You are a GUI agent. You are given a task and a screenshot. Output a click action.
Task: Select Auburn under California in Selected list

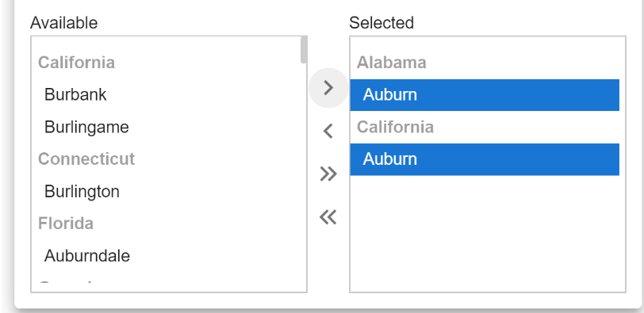[x=485, y=159]
